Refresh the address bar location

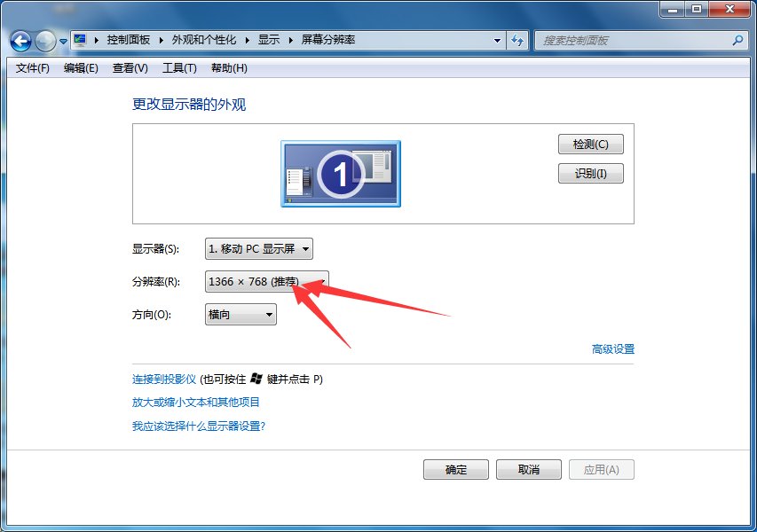pos(517,41)
